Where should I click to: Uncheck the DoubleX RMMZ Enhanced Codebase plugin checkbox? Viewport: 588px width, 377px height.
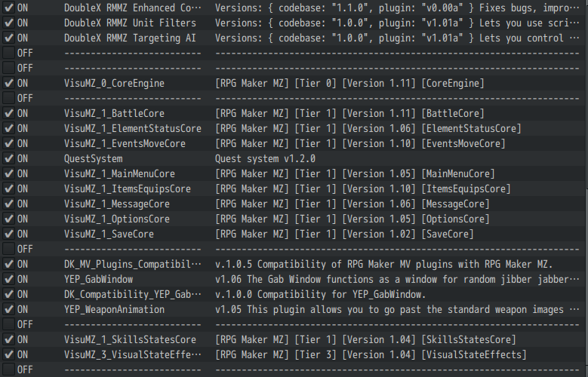(x=8, y=8)
